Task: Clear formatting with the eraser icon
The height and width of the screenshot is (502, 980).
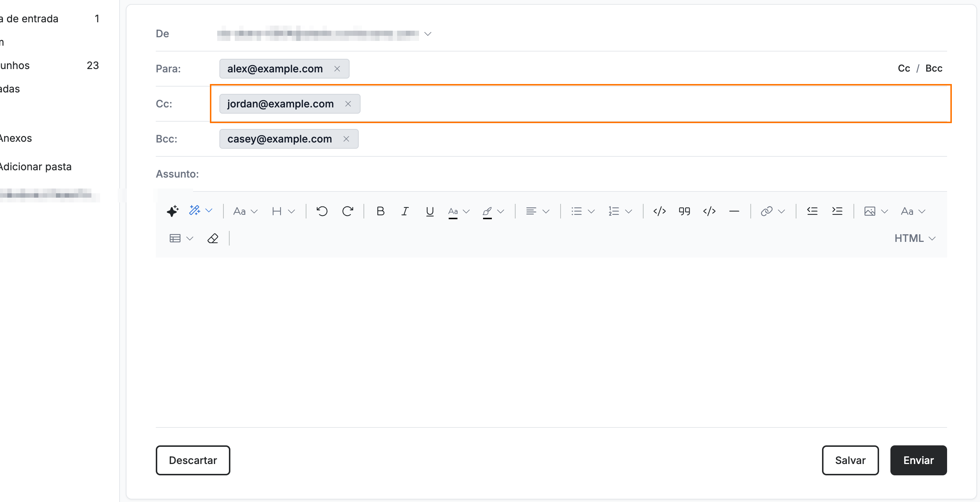Action: [x=213, y=238]
